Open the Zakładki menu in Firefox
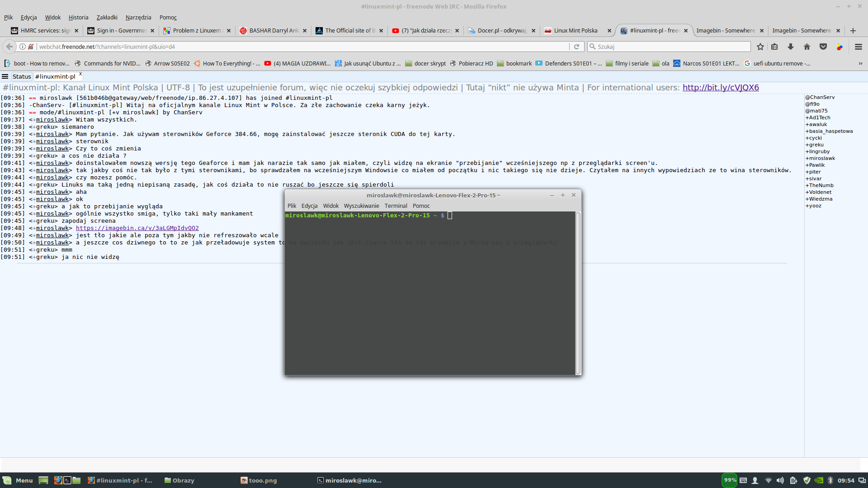The image size is (868, 488). 107,17
